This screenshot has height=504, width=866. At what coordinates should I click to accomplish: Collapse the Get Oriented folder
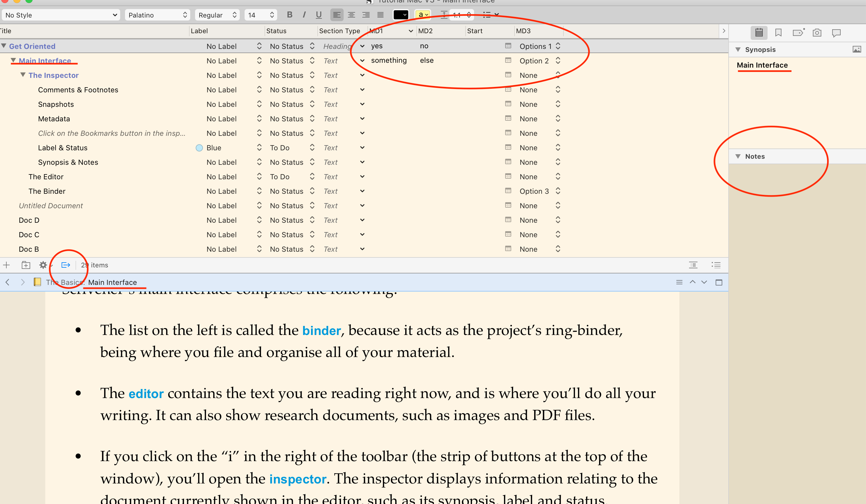(4, 46)
